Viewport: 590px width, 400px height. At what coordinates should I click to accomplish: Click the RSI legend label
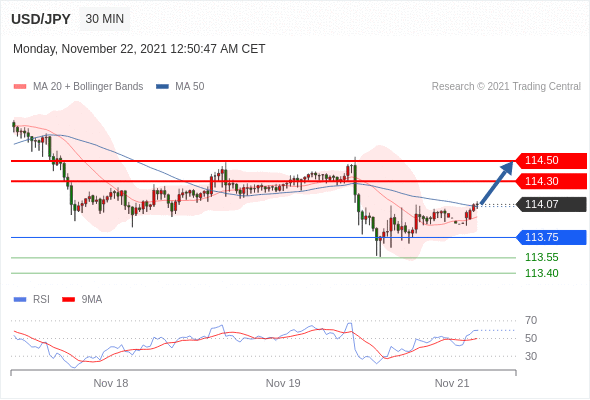(41, 300)
